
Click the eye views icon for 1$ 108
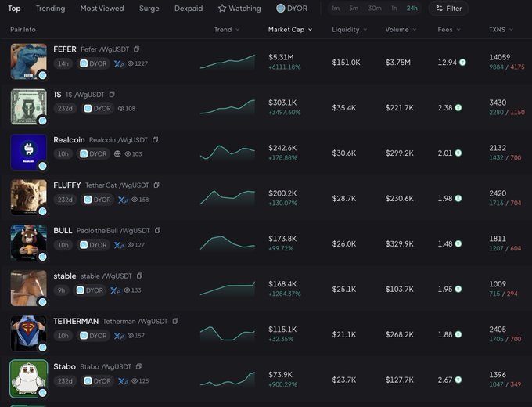coord(121,109)
